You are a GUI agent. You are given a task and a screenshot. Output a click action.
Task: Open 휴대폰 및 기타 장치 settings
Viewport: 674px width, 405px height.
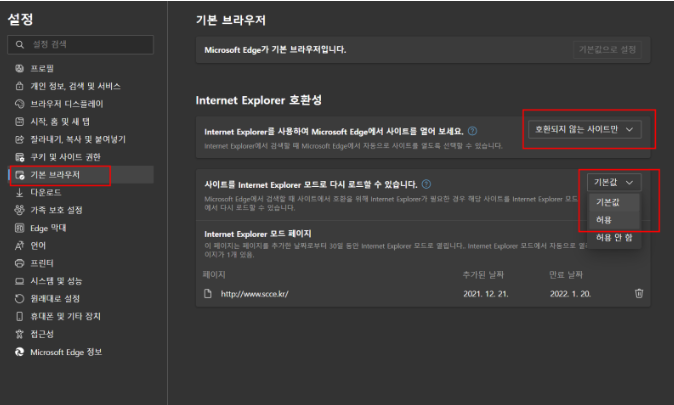coord(65,316)
